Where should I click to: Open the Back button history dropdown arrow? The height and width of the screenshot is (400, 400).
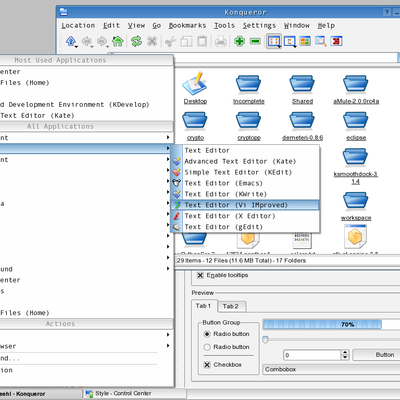point(92,47)
